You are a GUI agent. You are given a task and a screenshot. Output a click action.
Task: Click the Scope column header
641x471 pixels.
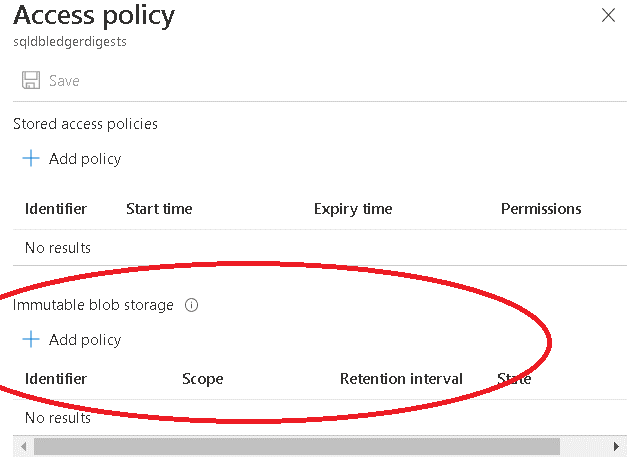coord(202,379)
